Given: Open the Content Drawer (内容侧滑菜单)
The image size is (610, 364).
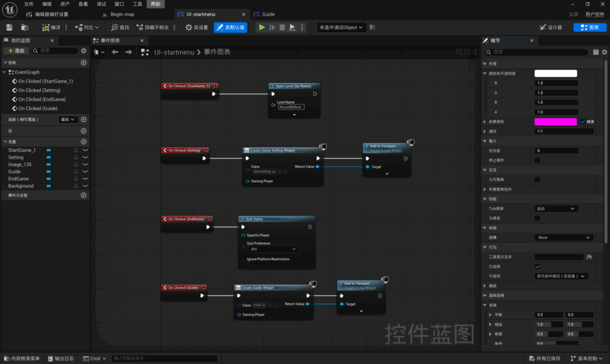Looking at the screenshot, I should point(22,359).
